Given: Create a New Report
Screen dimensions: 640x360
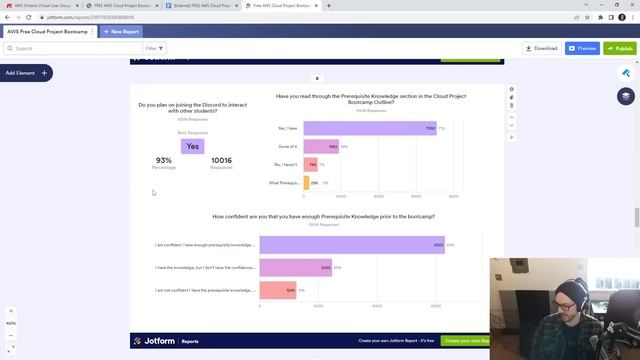Looking at the screenshot, I should coord(121,31).
